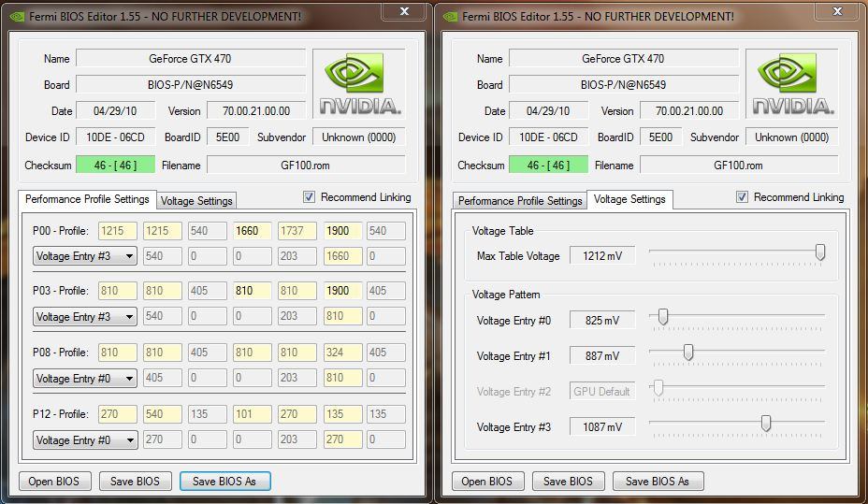868x504 pixels.
Task: Click the P12 profile field showing 101
Action: [x=253, y=414]
